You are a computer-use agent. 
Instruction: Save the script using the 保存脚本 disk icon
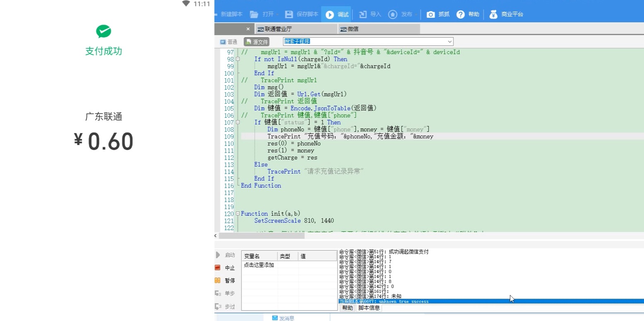pyautogui.click(x=289, y=14)
